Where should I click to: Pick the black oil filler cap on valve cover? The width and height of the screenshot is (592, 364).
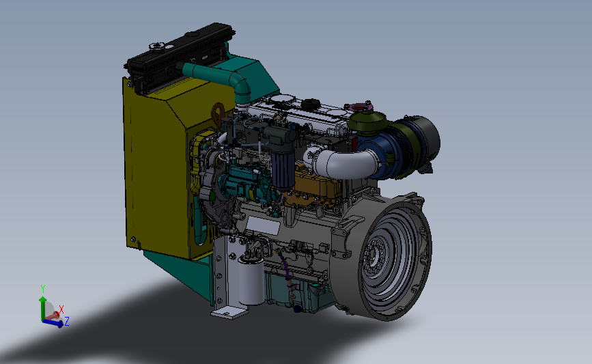coord(311,103)
